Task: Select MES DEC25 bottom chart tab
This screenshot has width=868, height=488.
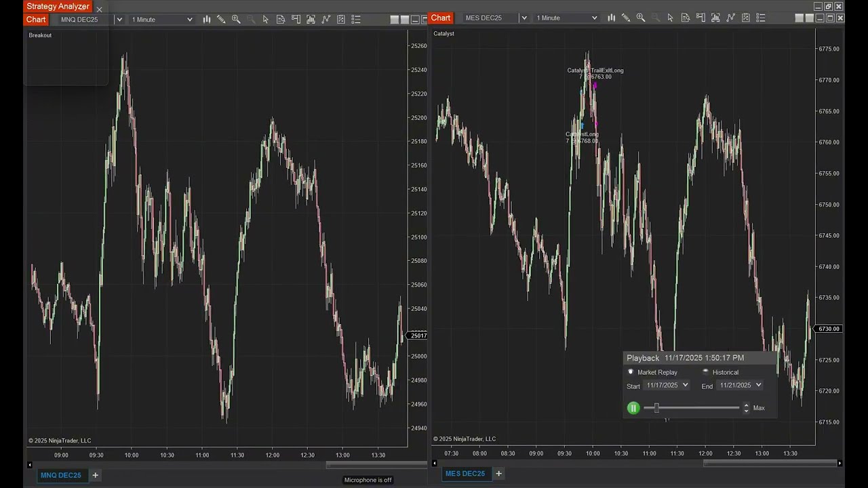Action: pyautogui.click(x=465, y=474)
